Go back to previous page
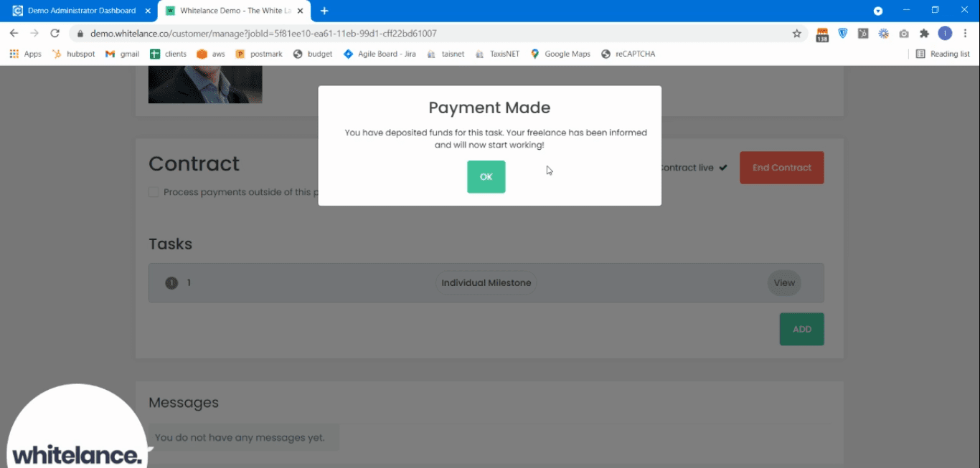980x468 pixels. pyautogui.click(x=14, y=34)
